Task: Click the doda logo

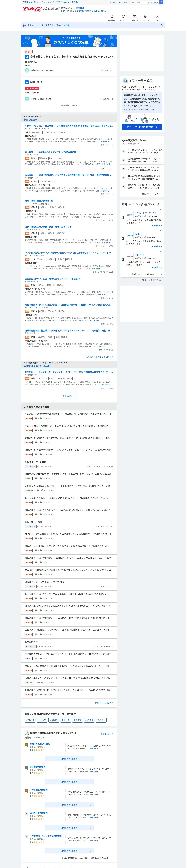Action: pos(130,235)
